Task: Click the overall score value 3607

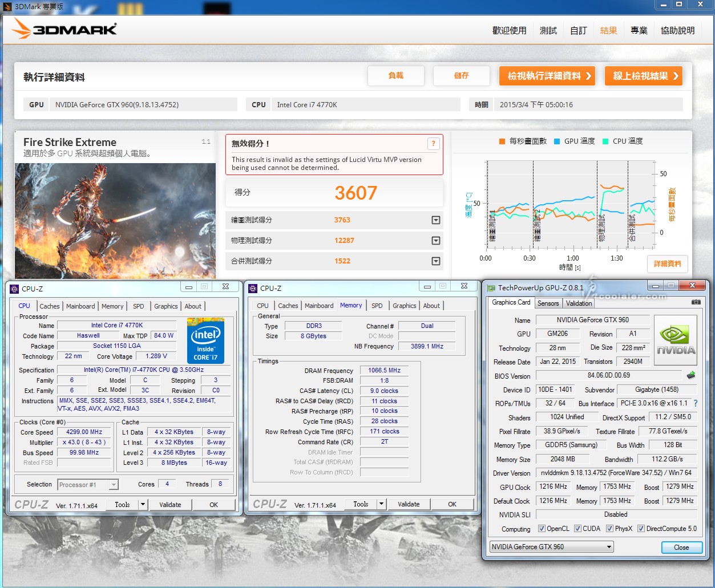Action: tap(356, 193)
